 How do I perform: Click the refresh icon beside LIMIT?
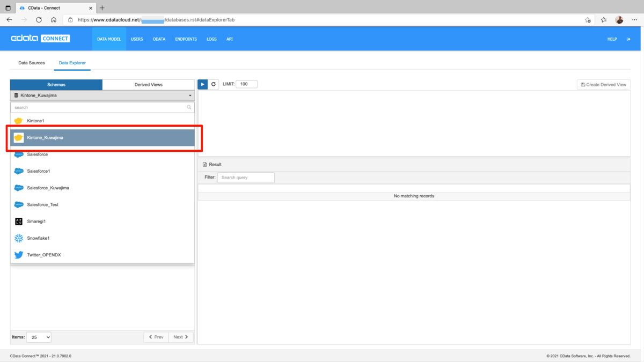(214, 84)
